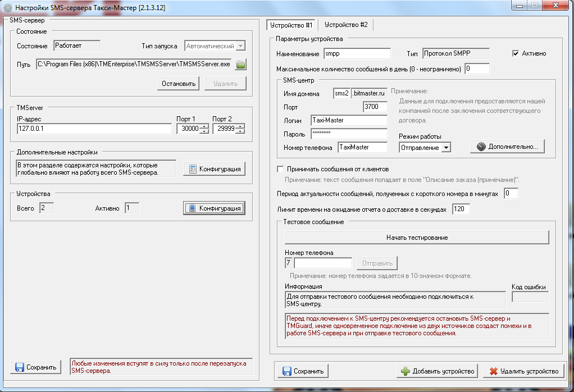Click the settings gear icon in title bar

(8, 7)
